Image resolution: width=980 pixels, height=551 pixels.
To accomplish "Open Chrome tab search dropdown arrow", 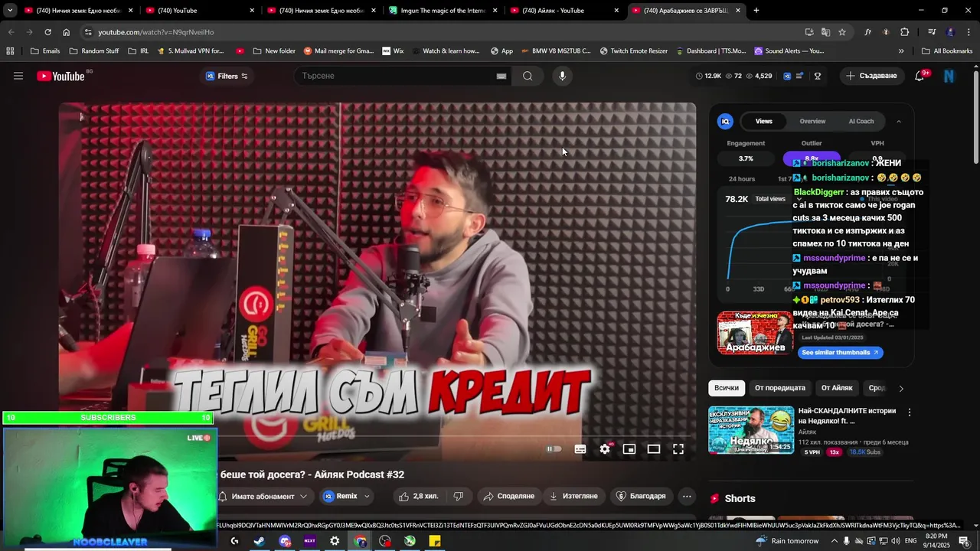I will coord(10,11).
